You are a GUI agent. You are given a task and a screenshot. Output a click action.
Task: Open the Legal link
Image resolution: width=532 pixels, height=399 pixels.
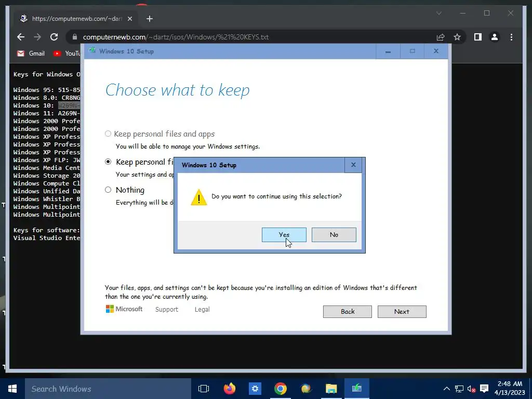click(x=202, y=310)
